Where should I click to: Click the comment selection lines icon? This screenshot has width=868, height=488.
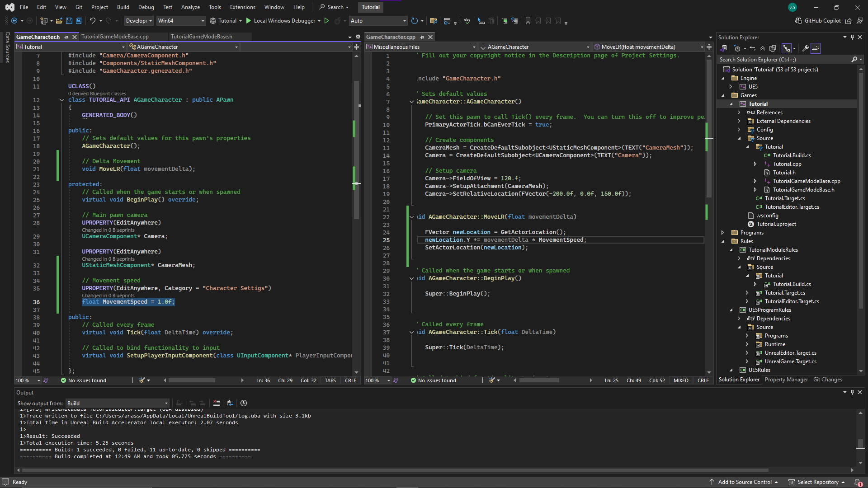(504, 21)
